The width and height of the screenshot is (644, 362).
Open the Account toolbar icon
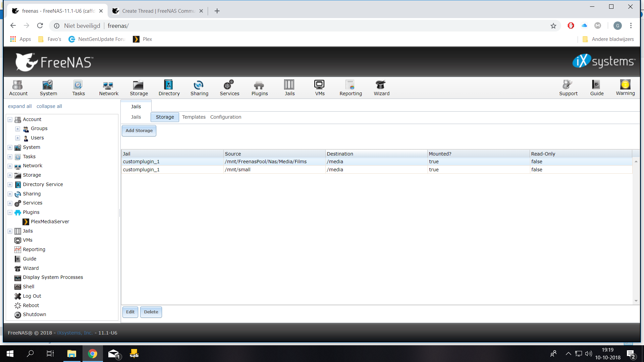pyautogui.click(x=18, y=88)
